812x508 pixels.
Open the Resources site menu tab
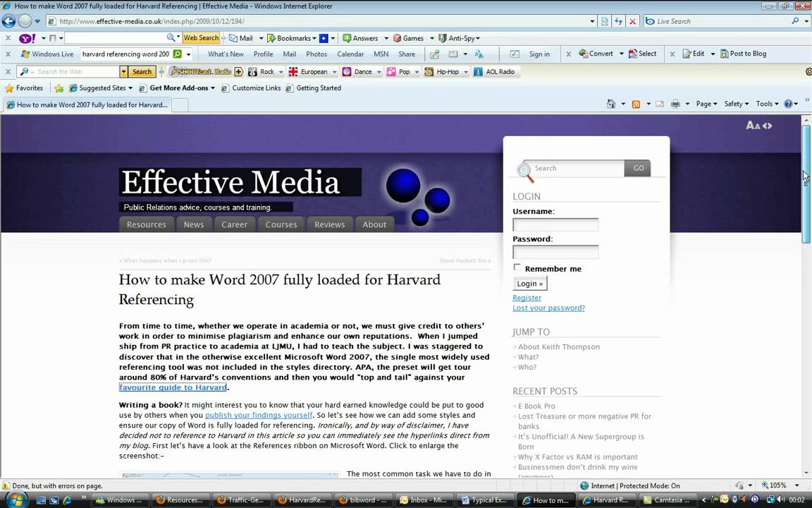(146, 224)
